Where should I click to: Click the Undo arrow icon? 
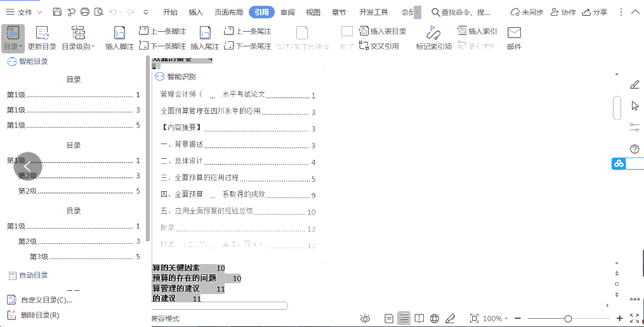113,12
